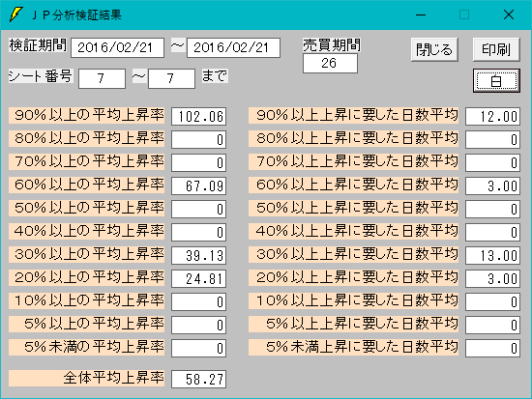Screen dimensions: 532x399
Task: Click the 閉じる button
Action: click(x=434, y=49)
